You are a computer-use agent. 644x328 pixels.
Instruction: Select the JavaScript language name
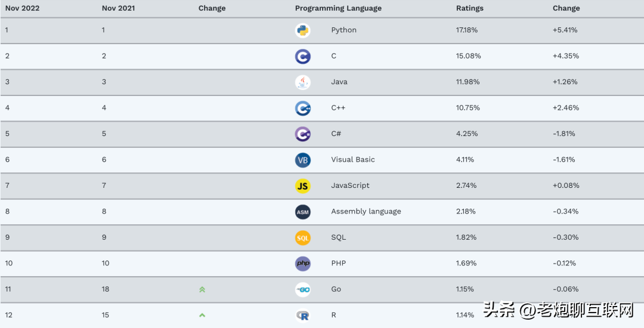[350, 185]
